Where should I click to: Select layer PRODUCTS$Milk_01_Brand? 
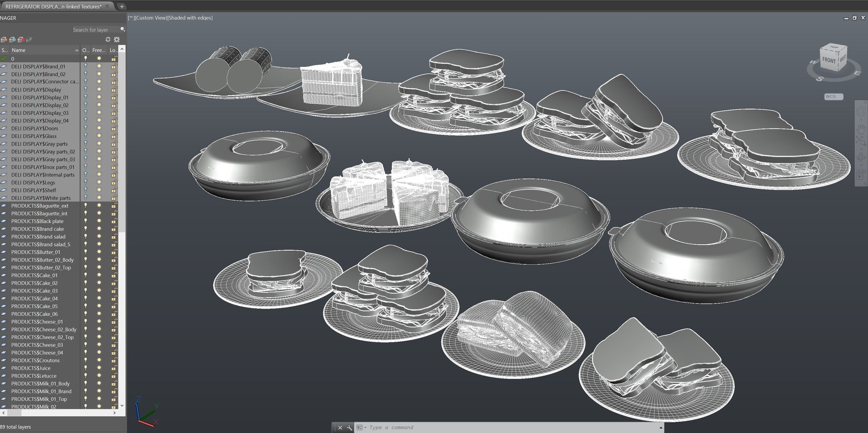coord(41,391)
